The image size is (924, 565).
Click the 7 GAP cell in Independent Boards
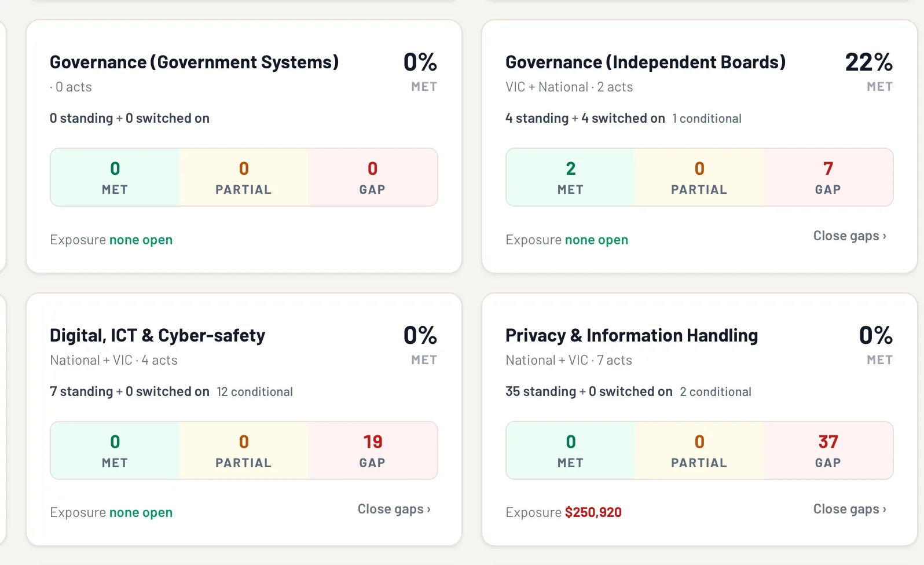tap(828, 177)
